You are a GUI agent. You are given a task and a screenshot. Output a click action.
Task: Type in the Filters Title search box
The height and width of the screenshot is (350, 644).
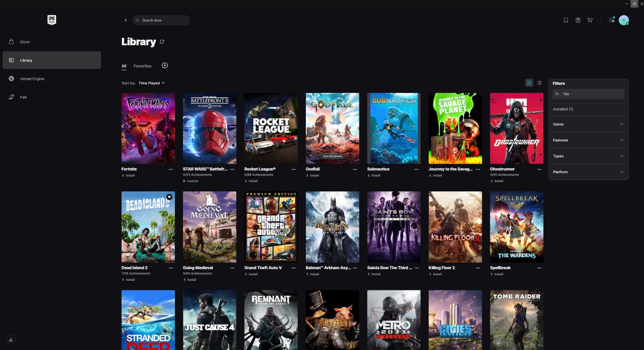[589, 94]
